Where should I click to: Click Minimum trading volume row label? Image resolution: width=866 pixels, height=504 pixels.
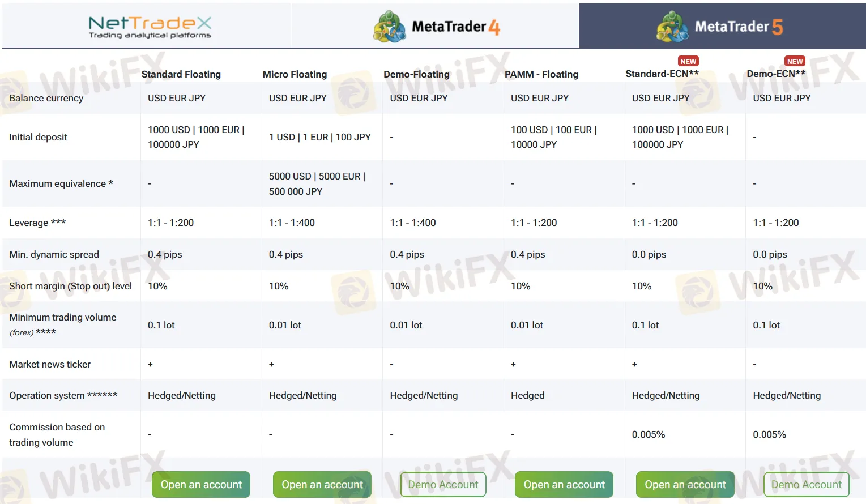click(63, 324)
